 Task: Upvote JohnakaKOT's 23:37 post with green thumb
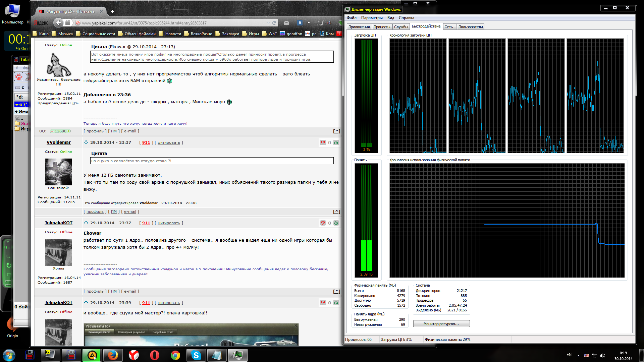tap(336, 223)
